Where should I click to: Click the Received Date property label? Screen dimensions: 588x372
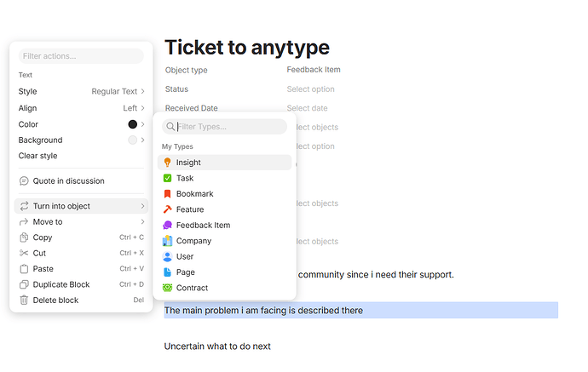tap(191, 108)
